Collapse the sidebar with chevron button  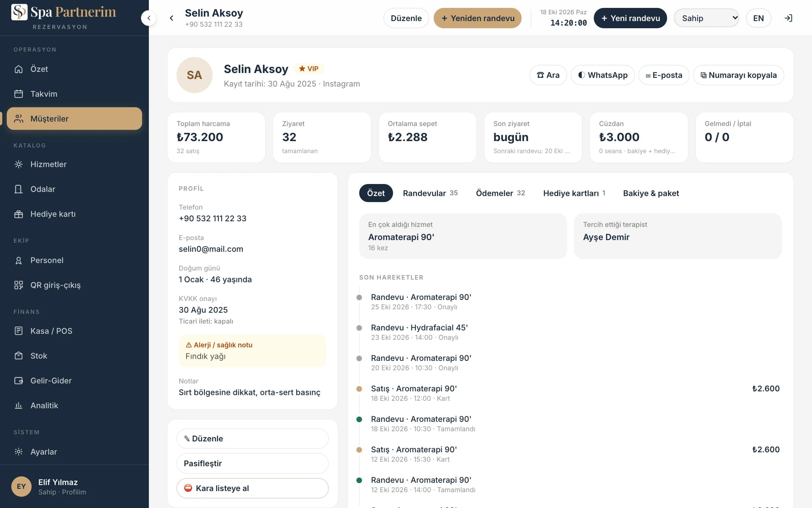coord(149,18)
